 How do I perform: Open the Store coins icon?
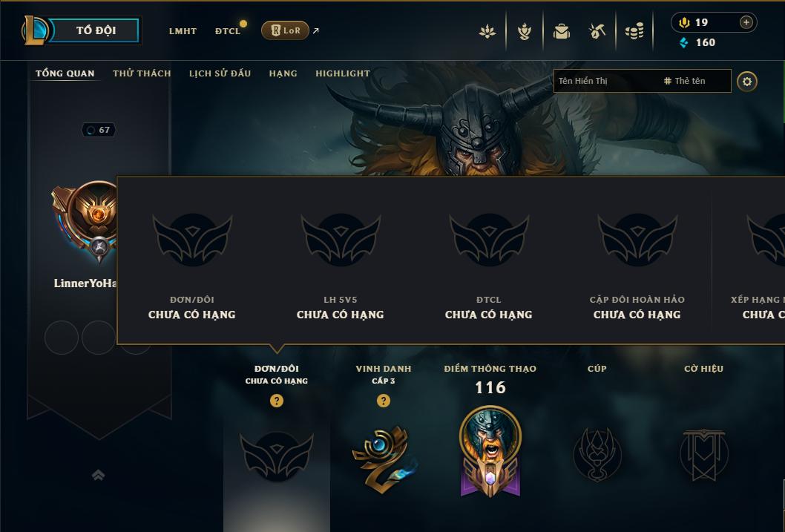(x=634, y=31)
